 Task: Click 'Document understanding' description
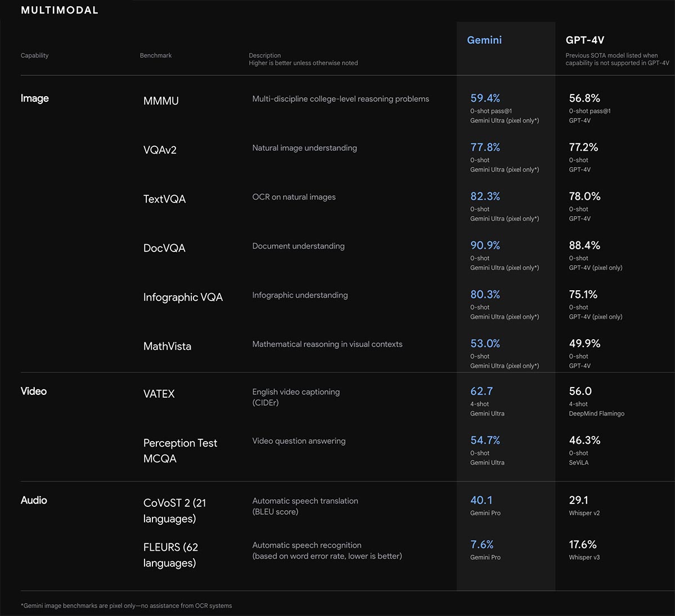[298, 246]
